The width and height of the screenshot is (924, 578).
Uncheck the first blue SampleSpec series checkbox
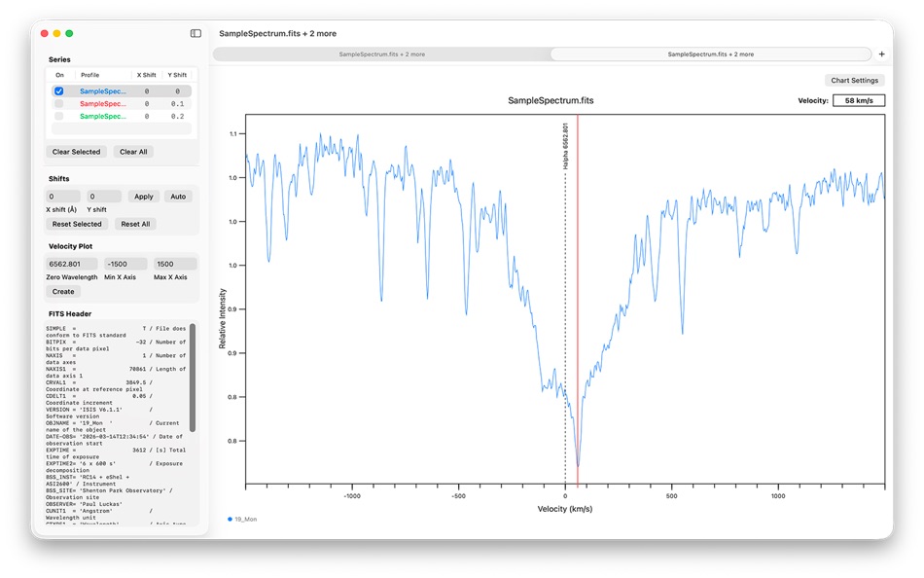click(x=59, y=91)
